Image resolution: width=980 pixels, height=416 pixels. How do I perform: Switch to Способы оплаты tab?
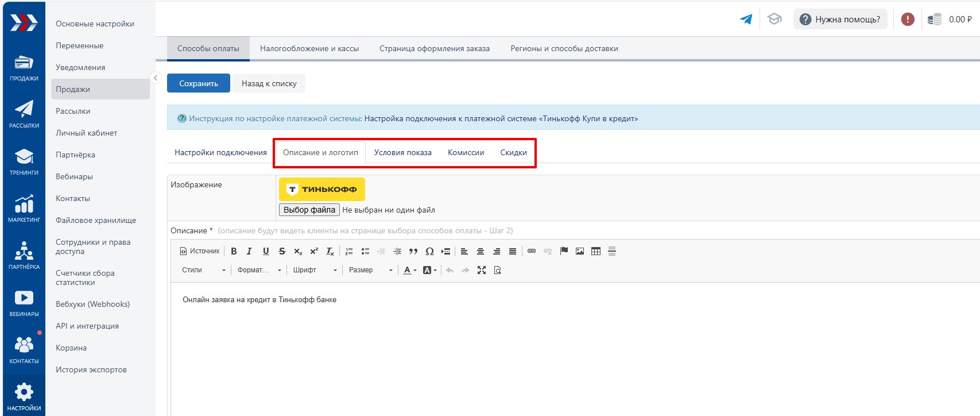point(208,48)
